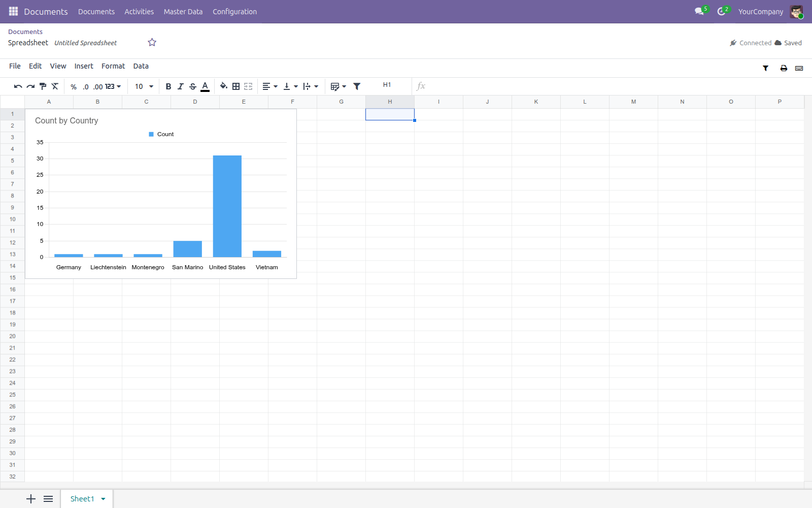
Task: Open the borders tool
Action: 236,86
